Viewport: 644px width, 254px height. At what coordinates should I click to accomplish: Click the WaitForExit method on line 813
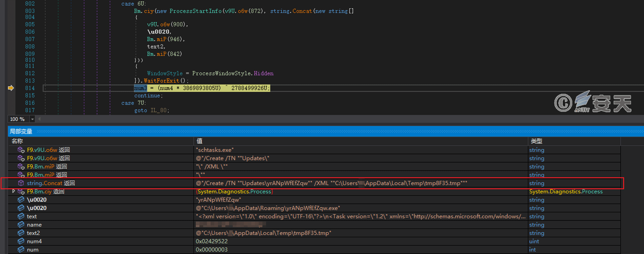pyautogui.click(x=162, y=80)
